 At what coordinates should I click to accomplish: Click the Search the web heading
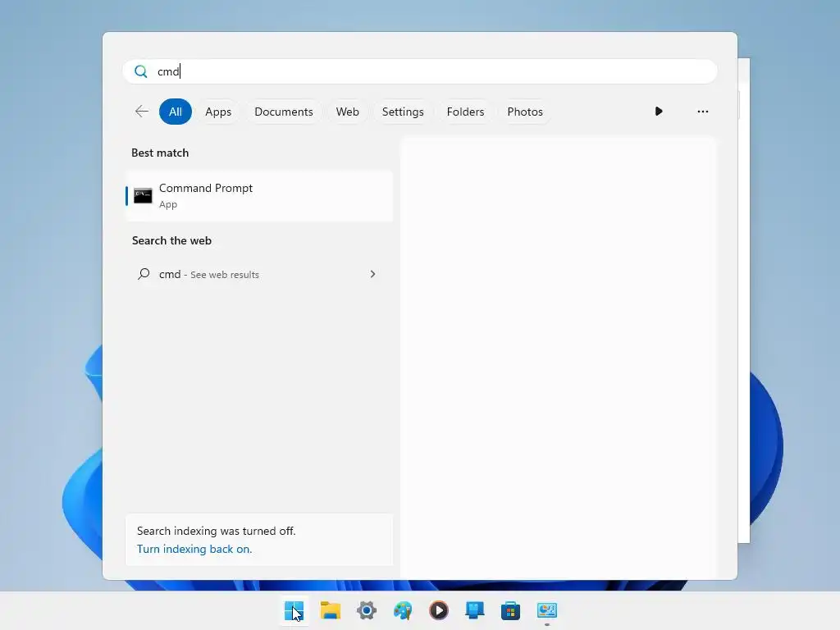(x=171, y=240)
